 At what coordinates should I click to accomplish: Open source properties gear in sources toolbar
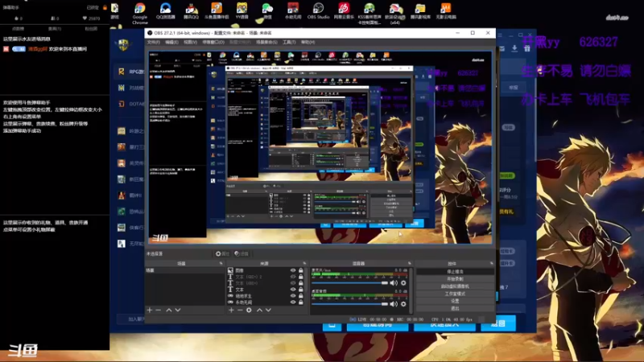[249, 311]
